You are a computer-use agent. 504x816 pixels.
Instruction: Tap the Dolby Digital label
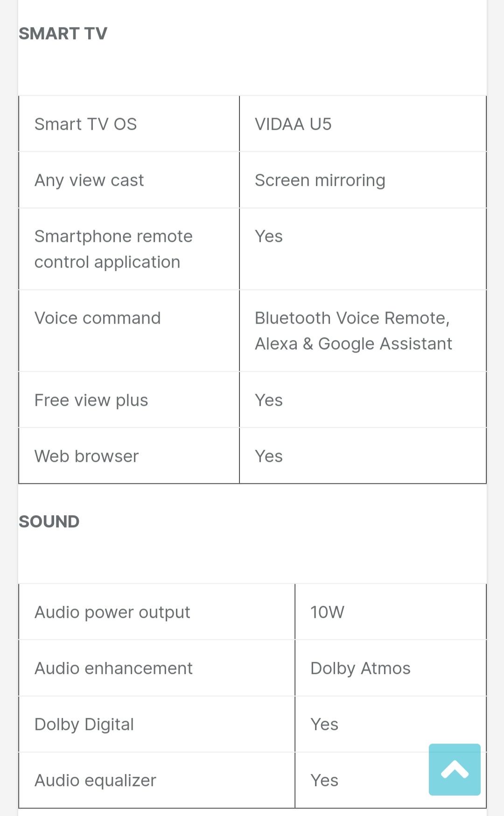[x=84, y=724]
